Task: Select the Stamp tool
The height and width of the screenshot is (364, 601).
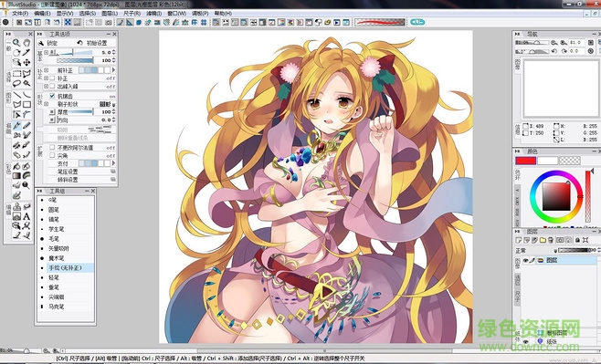Action: [x=16, y=207]
